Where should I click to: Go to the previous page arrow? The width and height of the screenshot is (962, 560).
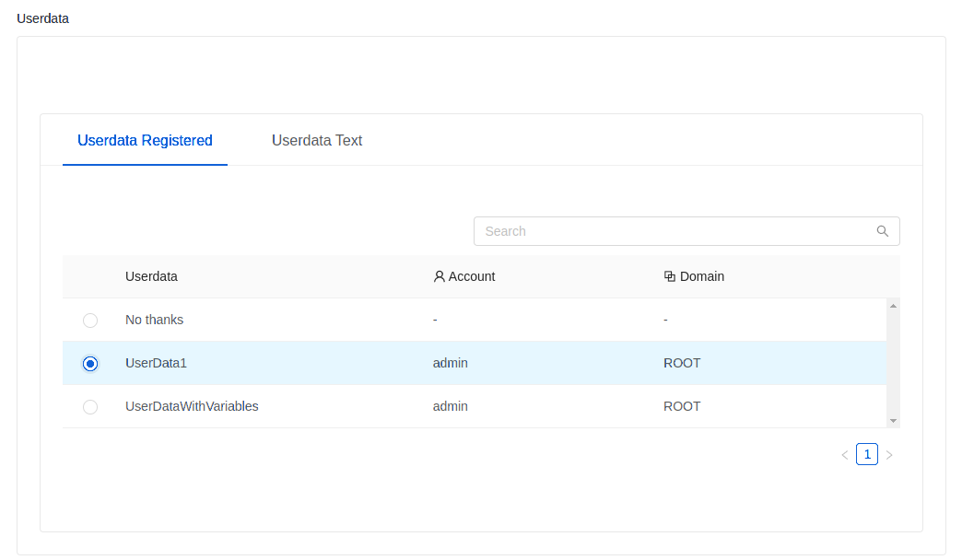click(844, 455)
